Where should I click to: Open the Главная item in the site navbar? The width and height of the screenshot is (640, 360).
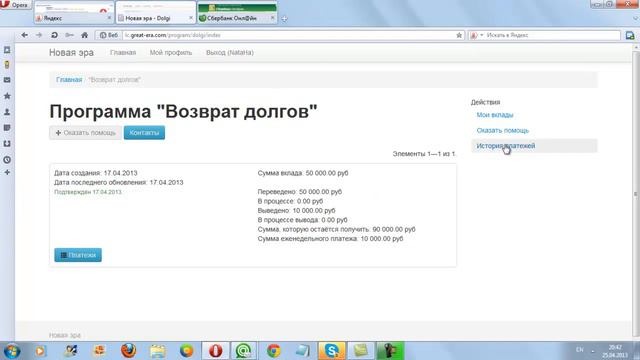(123, 53)
